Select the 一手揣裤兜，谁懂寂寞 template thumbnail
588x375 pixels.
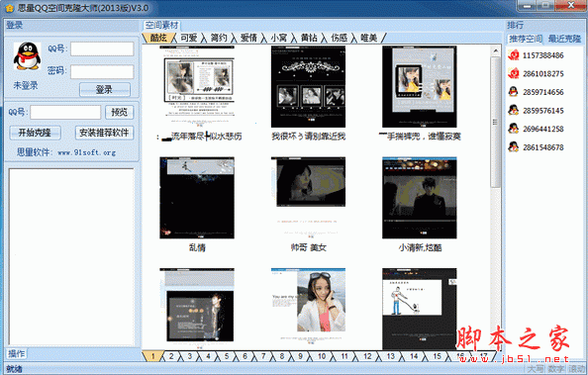click(x=420, y=87)
